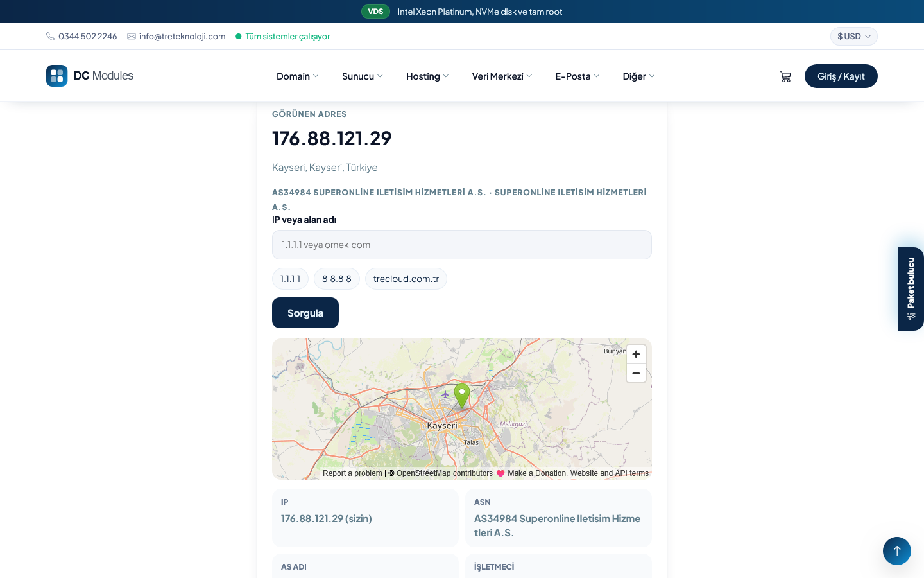Click the Make a Donation link
Screen dimensions: 924x578
(537, 473)
